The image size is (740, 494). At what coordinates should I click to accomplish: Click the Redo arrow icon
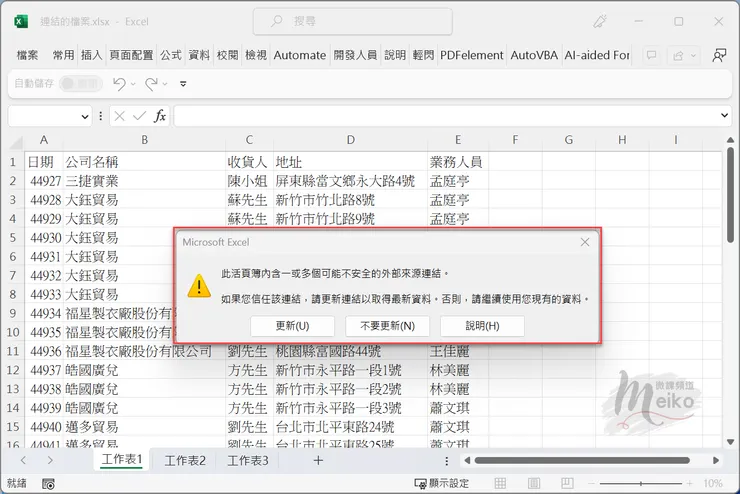(151, 84)
